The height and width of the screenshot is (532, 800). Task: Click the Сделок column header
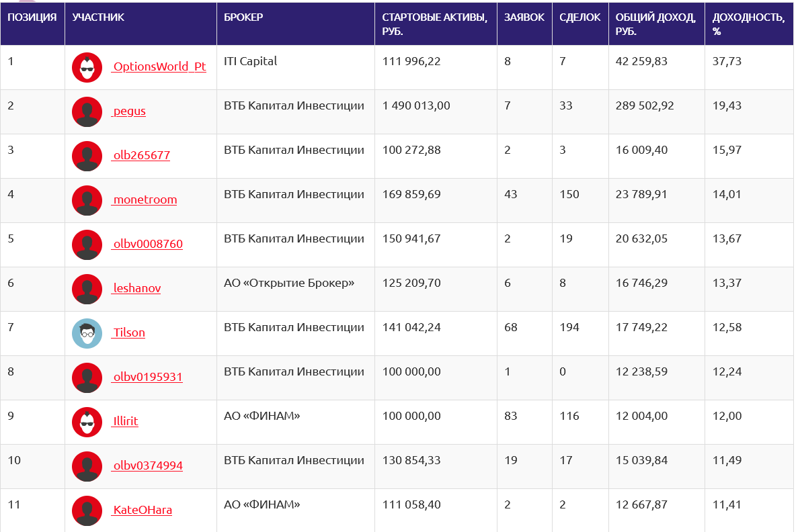[x=579, y=18]
